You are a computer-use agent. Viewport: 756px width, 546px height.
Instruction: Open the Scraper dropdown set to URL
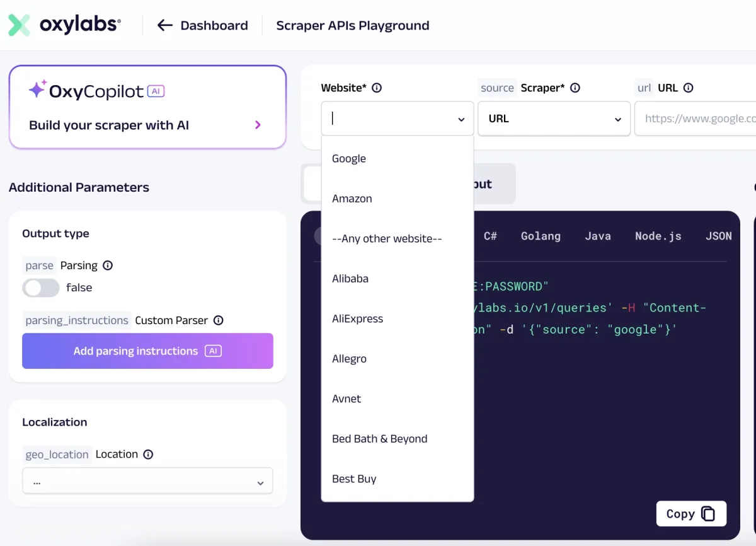pos(554,119)
